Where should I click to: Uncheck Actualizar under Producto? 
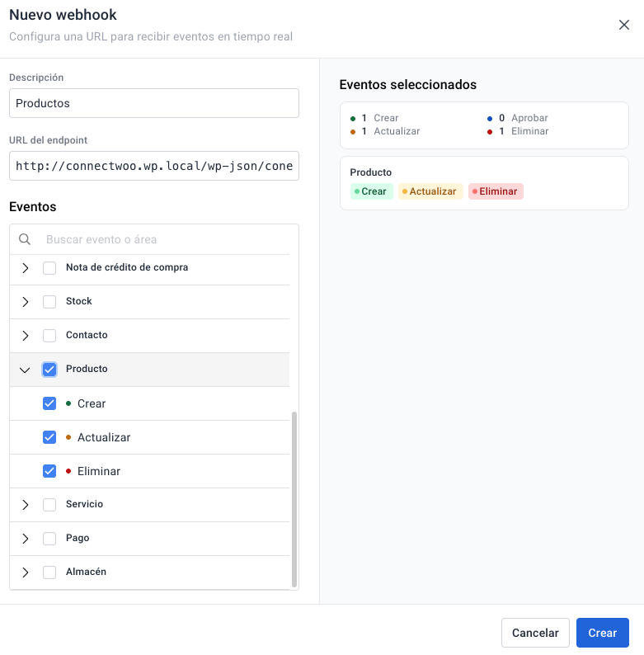pos(49,437)
